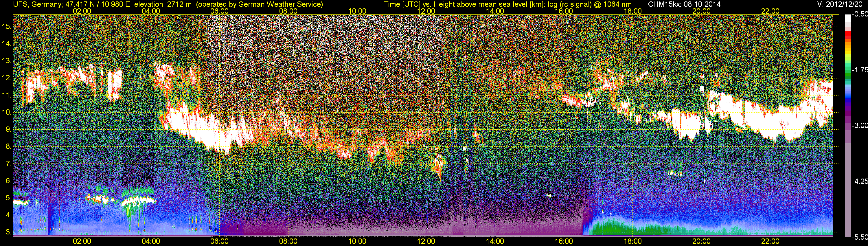
Task: Click the '-4.25' colorbar scale value
Action: [x=860, y=181]
